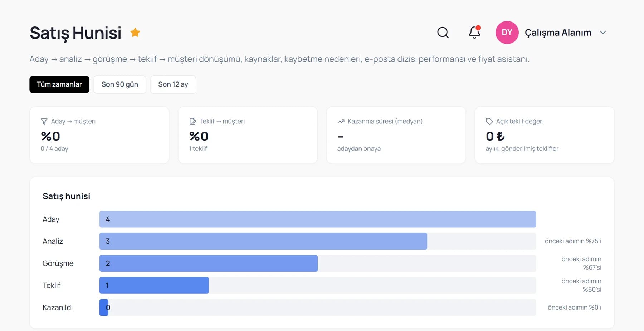Click the Teklif row label in funnel
This screenshot has width=644, height=331.
tap(52, 286)
